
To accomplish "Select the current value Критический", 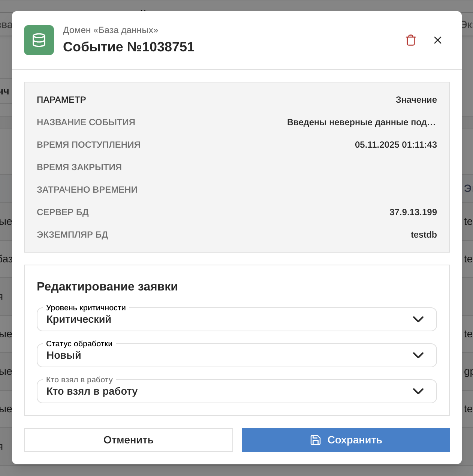I will point(78,319).
